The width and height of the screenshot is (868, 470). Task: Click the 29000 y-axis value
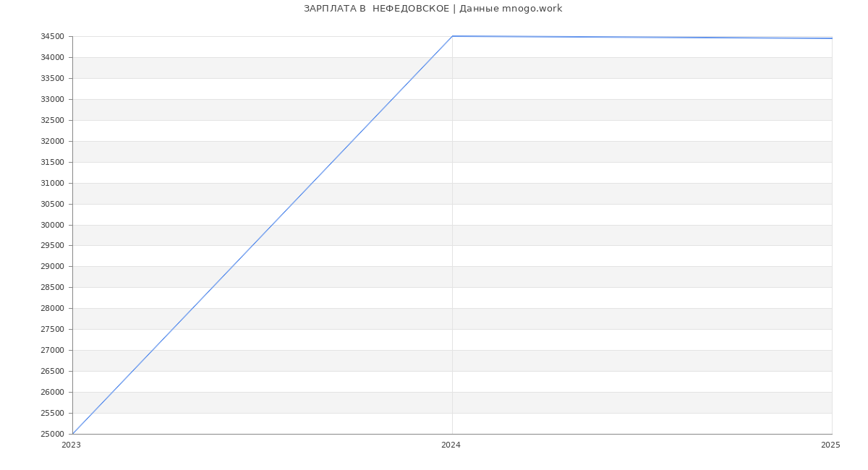point(52,267)
